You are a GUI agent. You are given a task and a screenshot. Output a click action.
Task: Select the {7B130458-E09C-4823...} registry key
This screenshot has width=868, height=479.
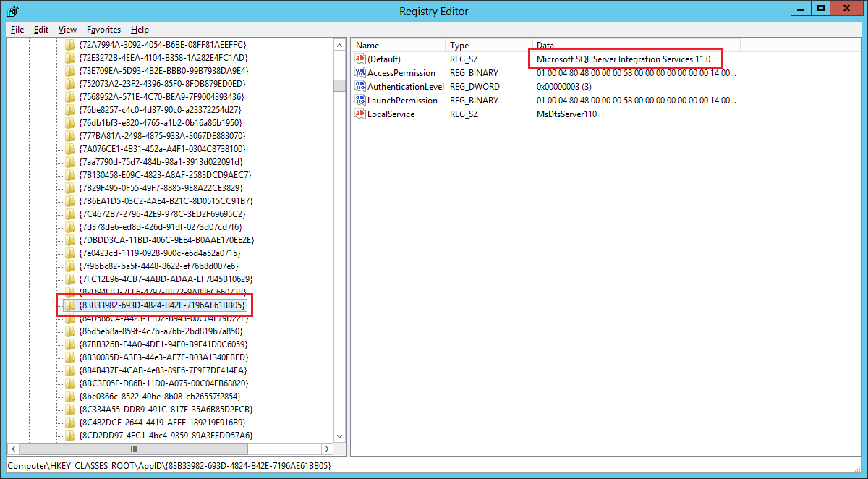coord(166,174)
